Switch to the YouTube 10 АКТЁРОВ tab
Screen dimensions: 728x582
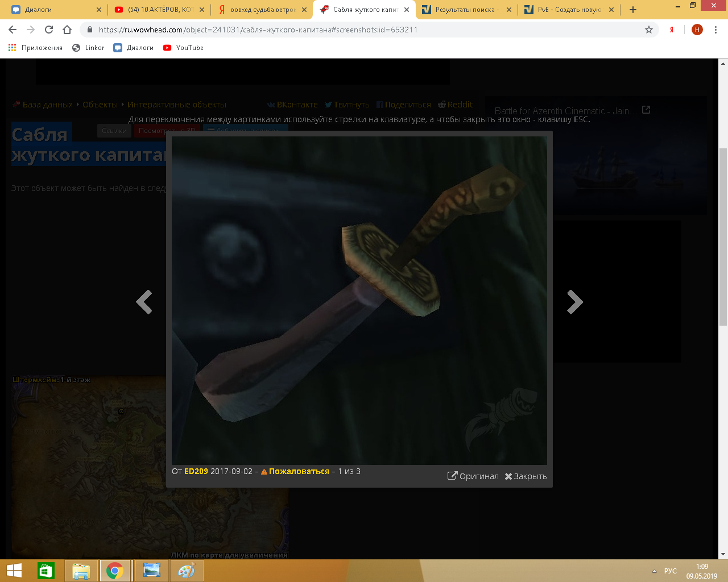(x=159, y=10)
